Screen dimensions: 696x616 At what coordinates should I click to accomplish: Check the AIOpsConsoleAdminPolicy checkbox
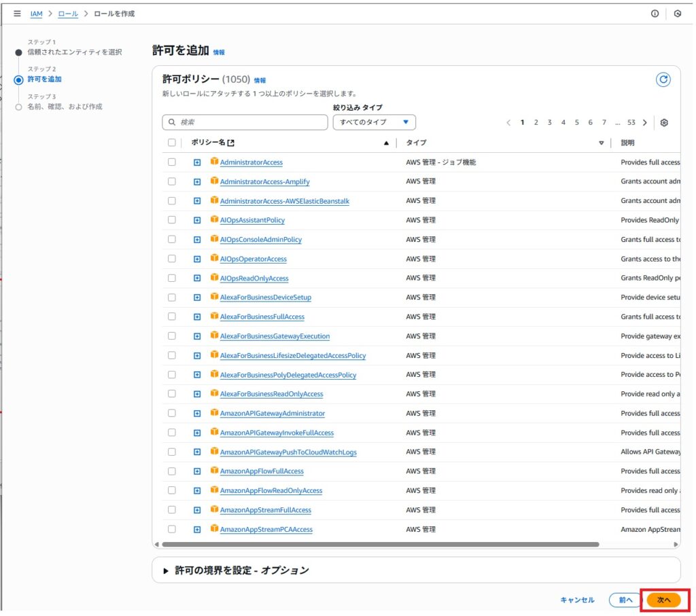pos(172,240)
